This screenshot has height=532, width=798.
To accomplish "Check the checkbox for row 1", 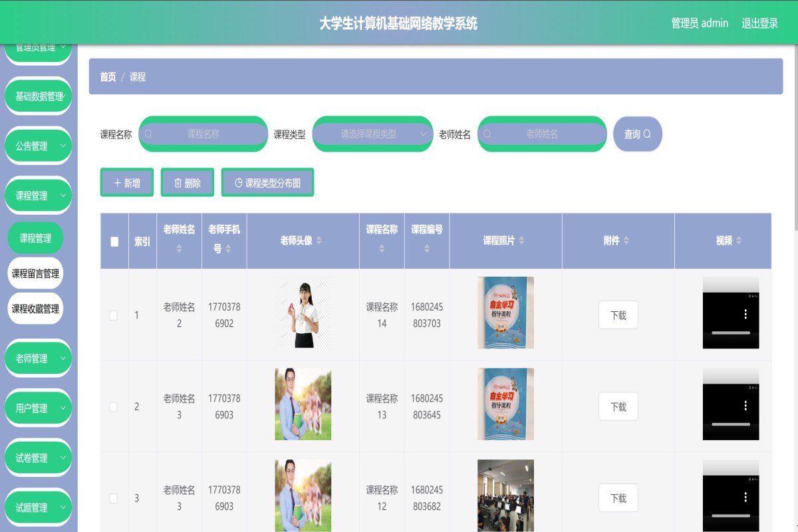I will coord(114,315).
